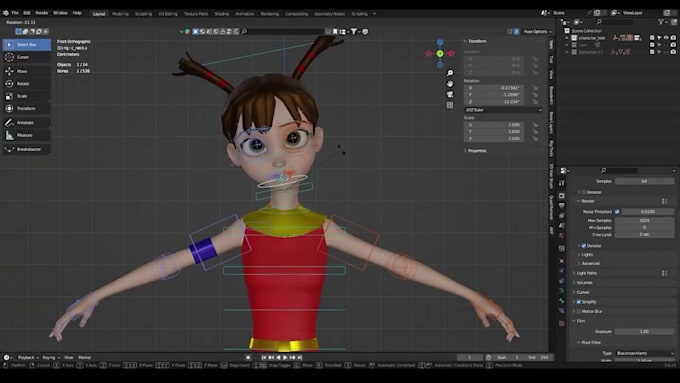Click the play animation button

(x=285, y=357)
